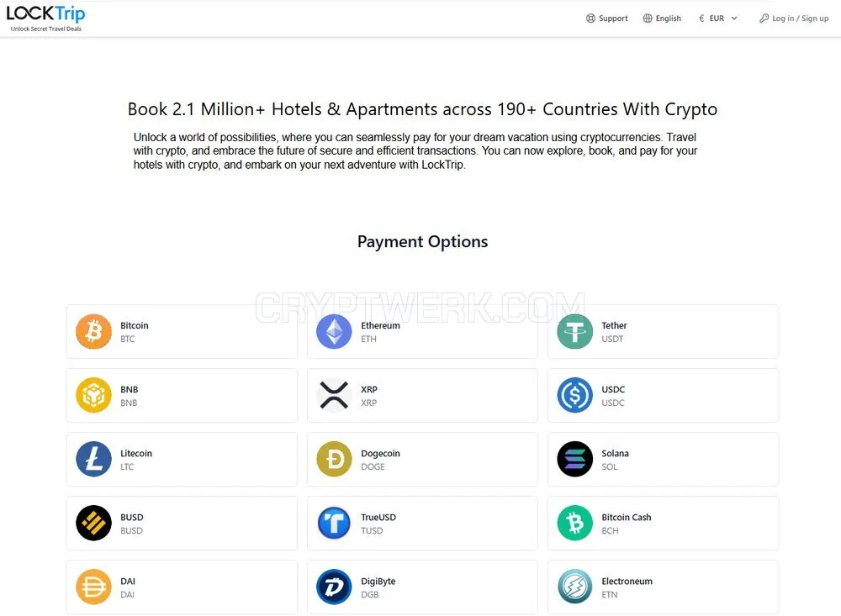The image size is (841, 616).
Task: Click the DAI orange icon
Action: click(x=94, y=587)
